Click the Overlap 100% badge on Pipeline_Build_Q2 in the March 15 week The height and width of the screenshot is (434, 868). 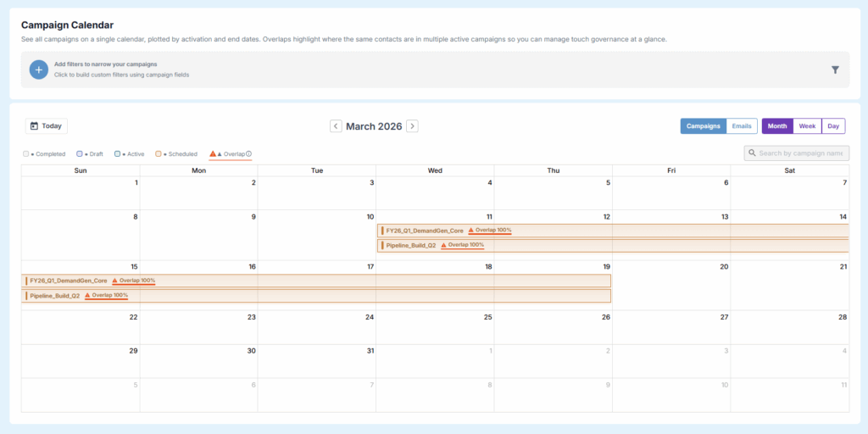tap(107, 296)
